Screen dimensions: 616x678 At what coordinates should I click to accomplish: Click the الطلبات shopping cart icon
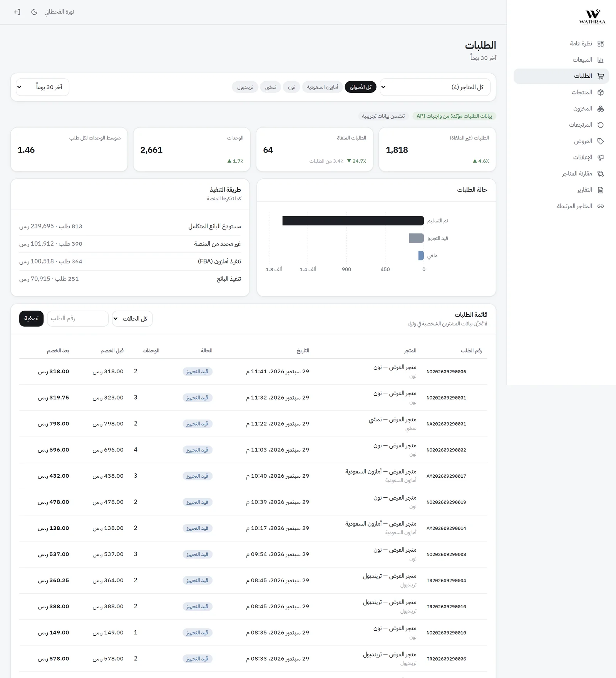[600, 76]
